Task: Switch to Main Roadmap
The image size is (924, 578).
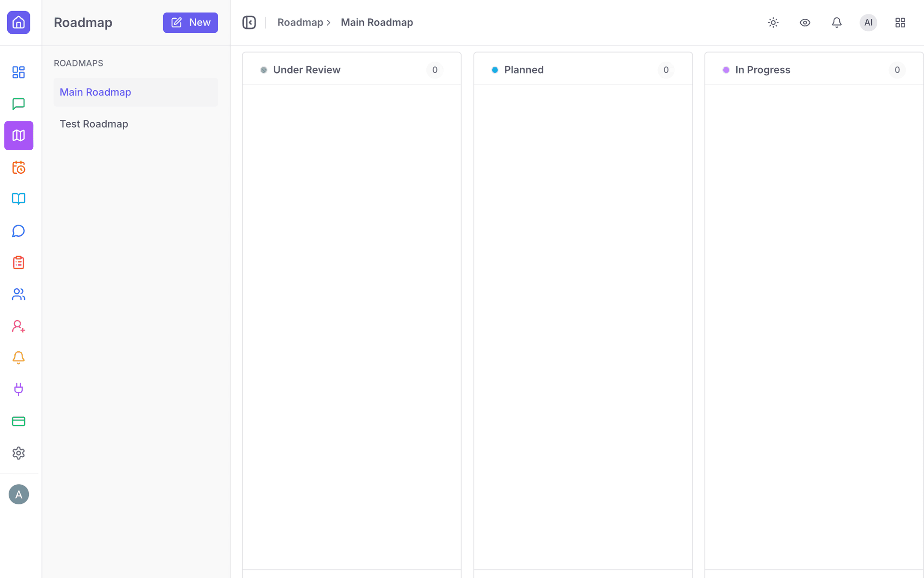Action: click(95, 92)
